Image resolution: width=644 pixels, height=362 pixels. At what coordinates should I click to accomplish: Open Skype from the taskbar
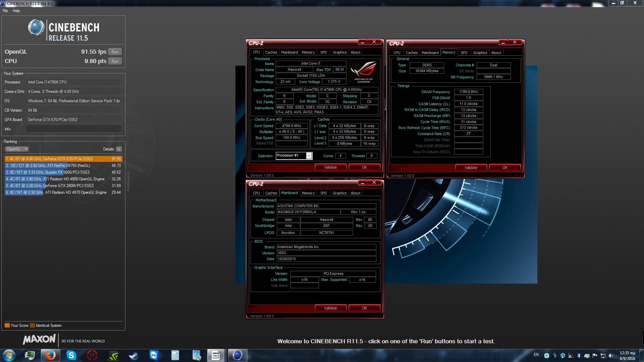71,355
